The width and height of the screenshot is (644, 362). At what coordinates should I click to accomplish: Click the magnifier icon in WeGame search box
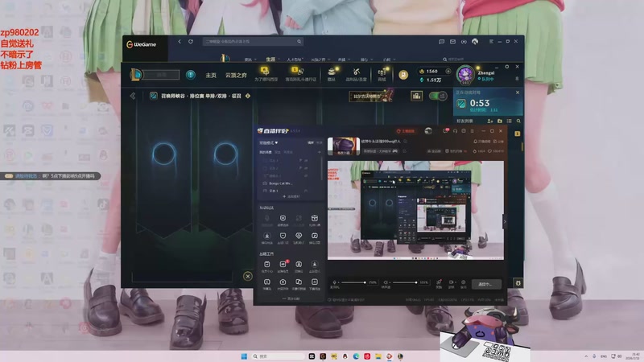tap(299, 42)
